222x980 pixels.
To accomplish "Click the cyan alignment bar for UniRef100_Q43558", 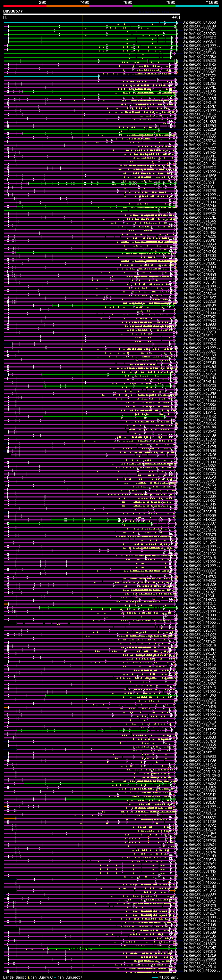I will coord(91,23).
